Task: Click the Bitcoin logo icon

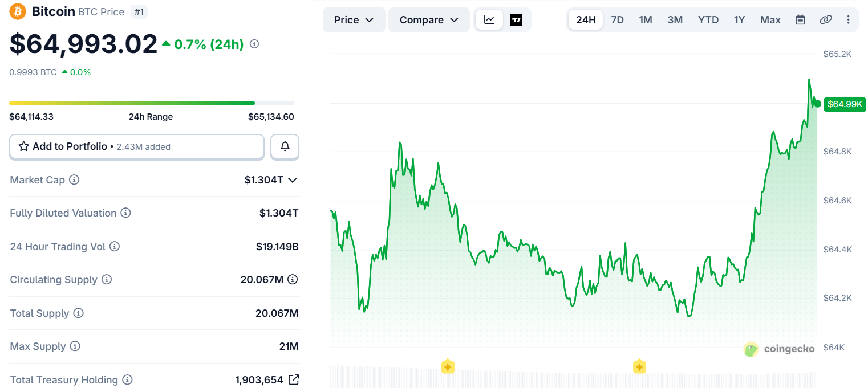Action: tap(18, 11)
